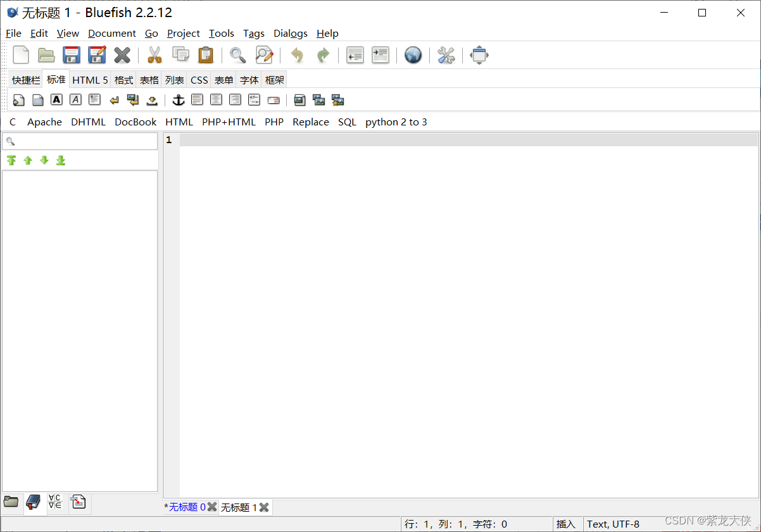Image resolution: width=761 pixels, height=532 pixels.
Task: Open Find with the magnifying glass icon
Action: tap(238, 55)
